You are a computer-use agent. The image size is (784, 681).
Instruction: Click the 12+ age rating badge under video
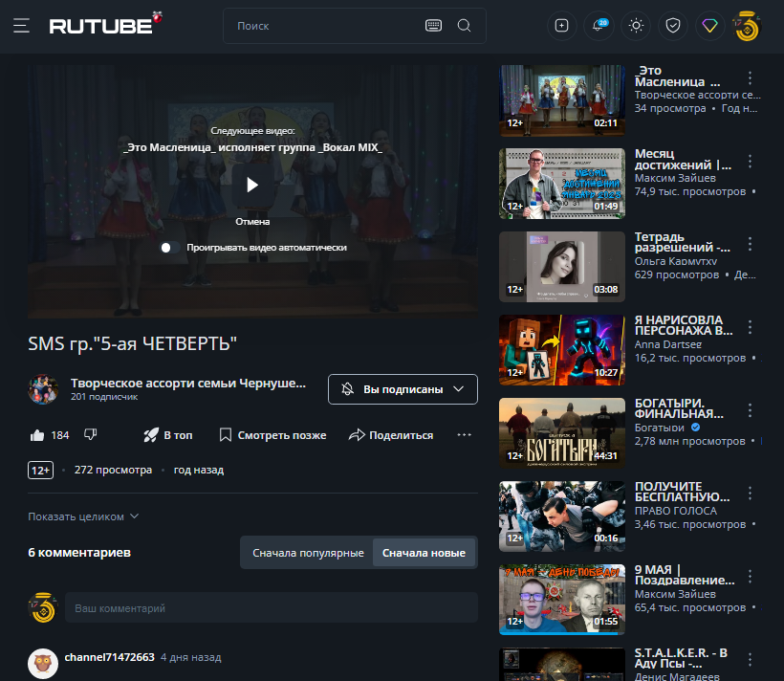[40, 471]
